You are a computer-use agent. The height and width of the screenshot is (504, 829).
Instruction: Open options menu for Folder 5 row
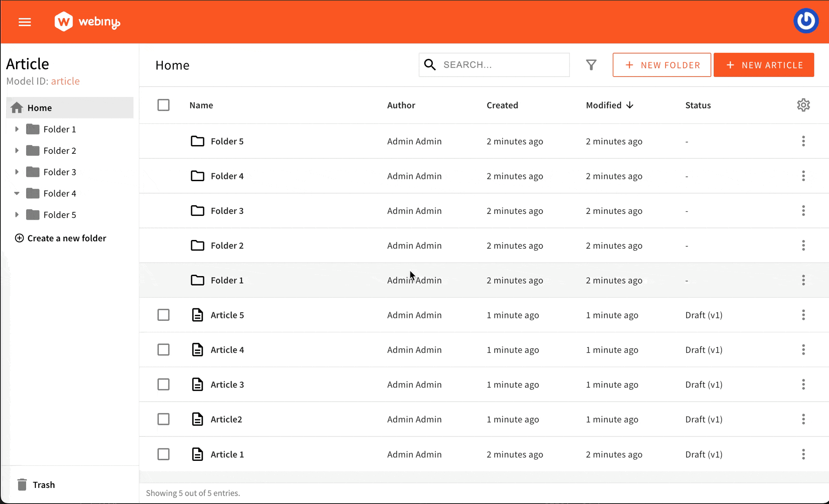[803, 141]
